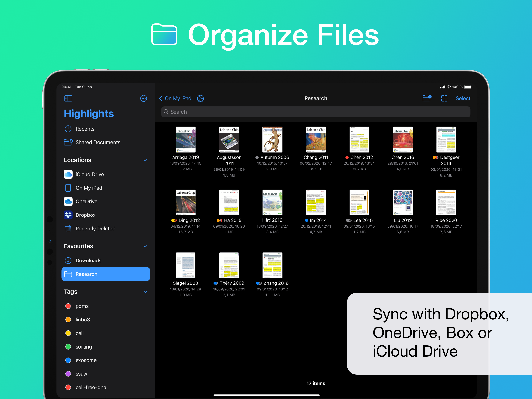Image resolution: width=532 pixels, height=399 pixels.
Task: Filter by the green sorting tag
Action: pyautogui.click(x=84, y=347)
